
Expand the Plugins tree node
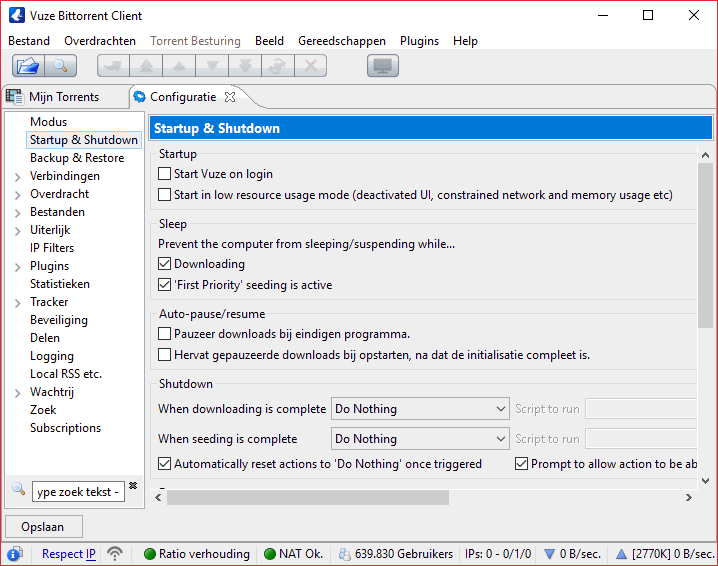(x=17, y=267)
